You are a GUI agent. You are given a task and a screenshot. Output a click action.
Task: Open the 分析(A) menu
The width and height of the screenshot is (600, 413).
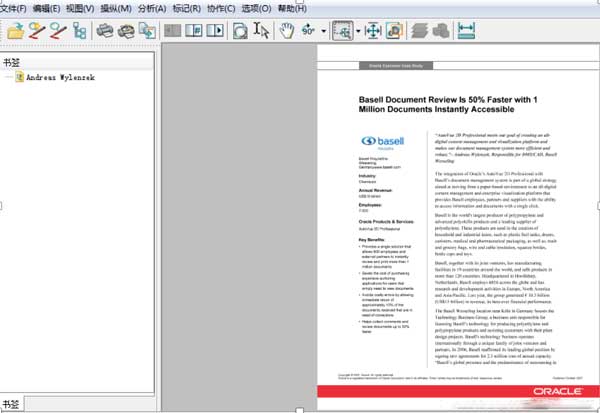pos(152,8)
